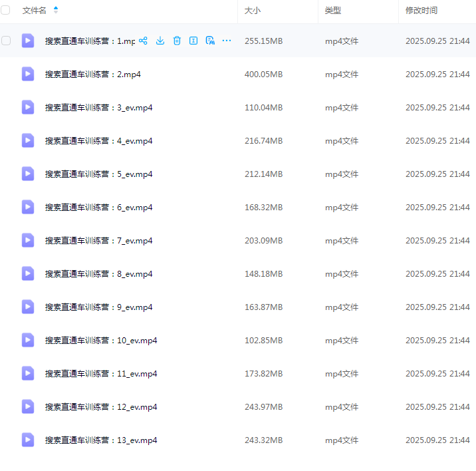The image size is (476, 471).
Task: Click the 148.18MB size cell
Action: (264, 274)
